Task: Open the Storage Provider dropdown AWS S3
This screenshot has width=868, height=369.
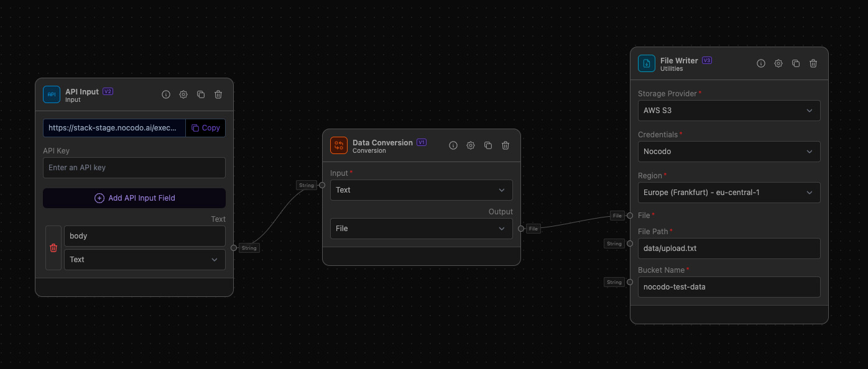Action: click(x=729, y=111)
